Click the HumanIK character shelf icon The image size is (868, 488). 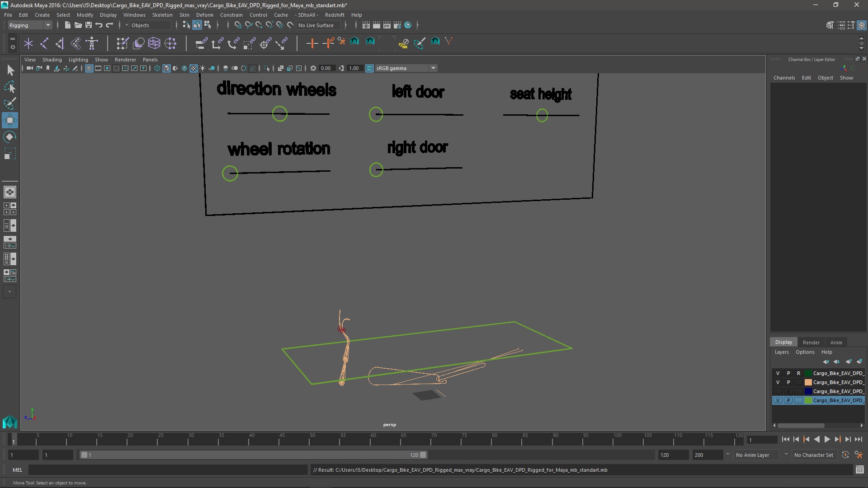tap(92, 43)
